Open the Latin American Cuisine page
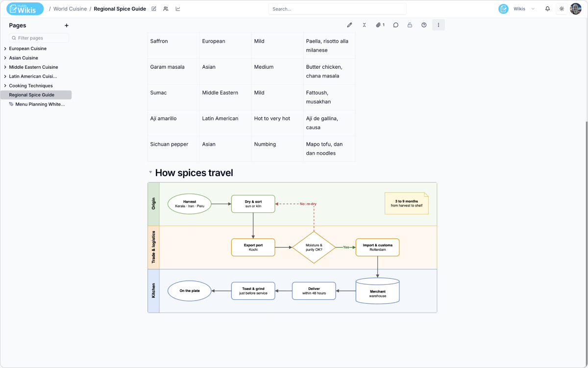Screen dimensions: 588x368 click(x=33, y=77)
